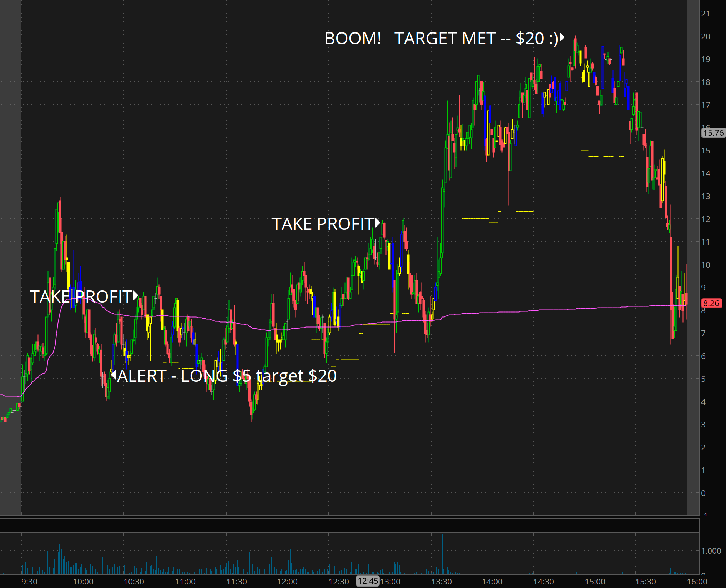Click the highlighted 12:45 crosshair time label
Viewport: 726px width, 588px height.
click(368, 581)
